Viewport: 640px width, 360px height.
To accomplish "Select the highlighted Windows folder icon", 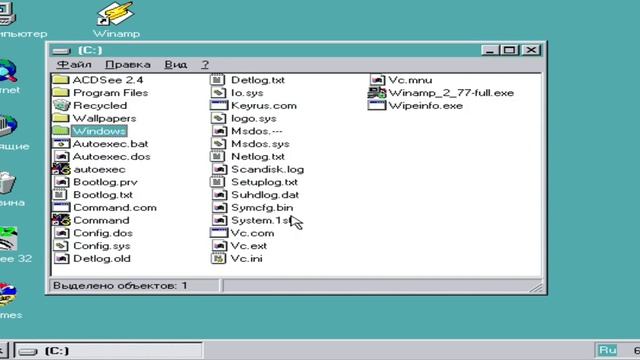I will click(61, 131).
